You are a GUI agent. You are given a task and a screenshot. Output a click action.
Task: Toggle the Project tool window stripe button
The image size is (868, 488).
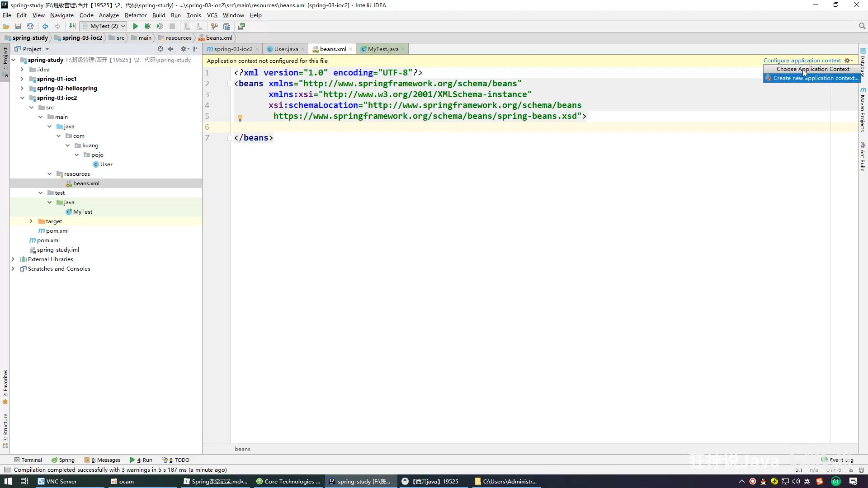5,62
